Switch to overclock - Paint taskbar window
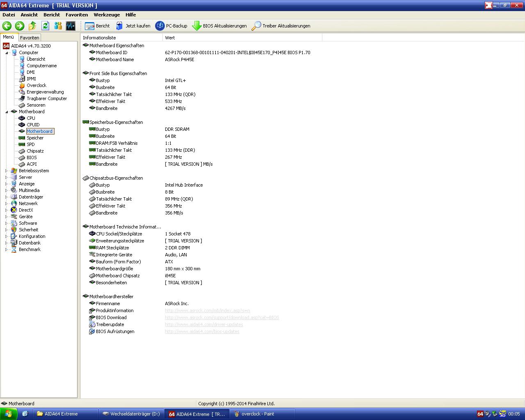 coord(262,414)
